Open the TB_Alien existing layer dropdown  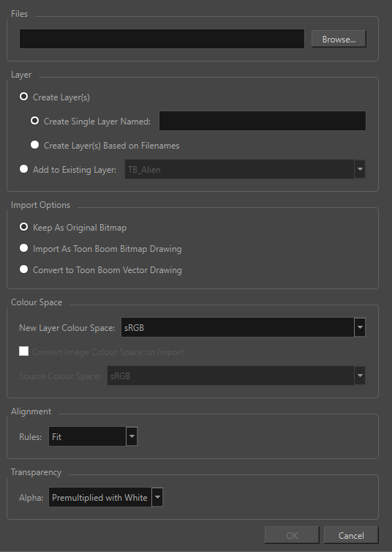[x=245, y=169]
